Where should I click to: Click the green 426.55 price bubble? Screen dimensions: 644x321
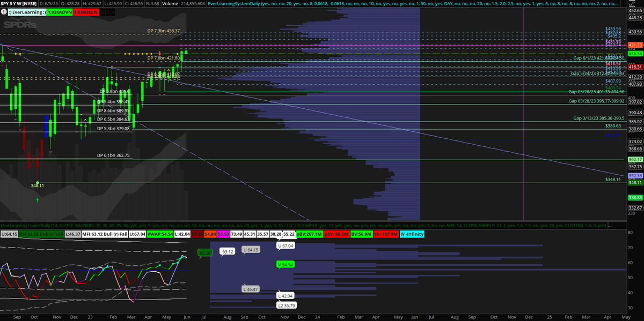(x=635, y=54)
